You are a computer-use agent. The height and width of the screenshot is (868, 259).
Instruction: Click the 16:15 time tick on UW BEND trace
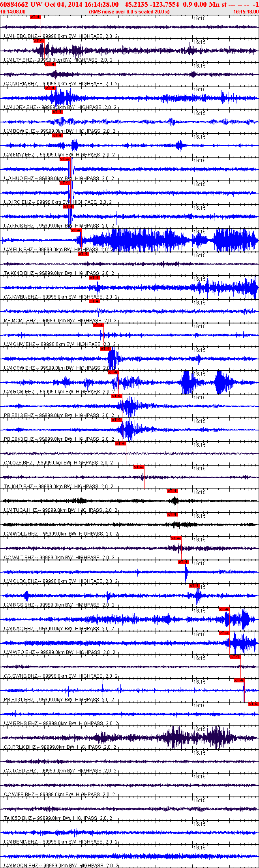pyautogui.click(x=199, y=824)
